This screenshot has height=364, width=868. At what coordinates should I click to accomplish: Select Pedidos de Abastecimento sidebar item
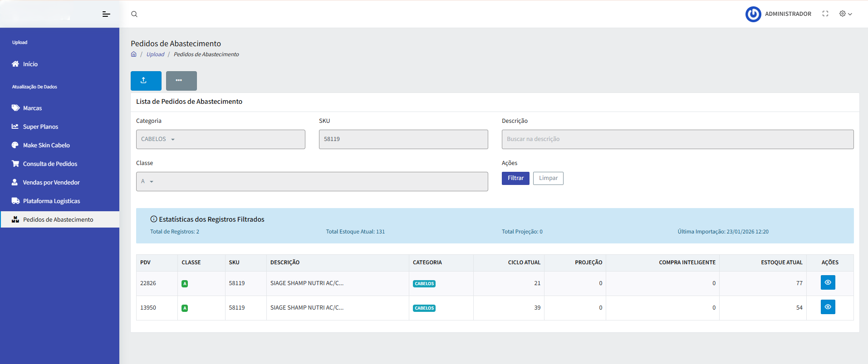pyautogui.click(x=60, y=219)
